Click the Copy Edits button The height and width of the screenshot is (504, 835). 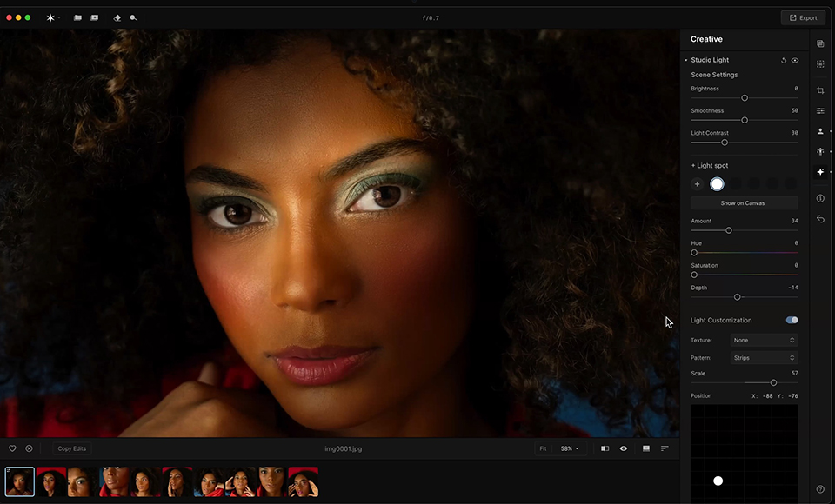[x=71, y=448]
